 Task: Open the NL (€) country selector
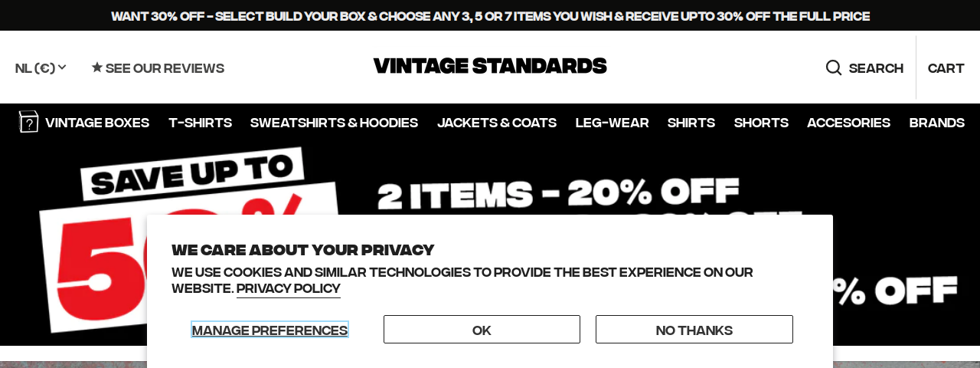tap(41, 67)
